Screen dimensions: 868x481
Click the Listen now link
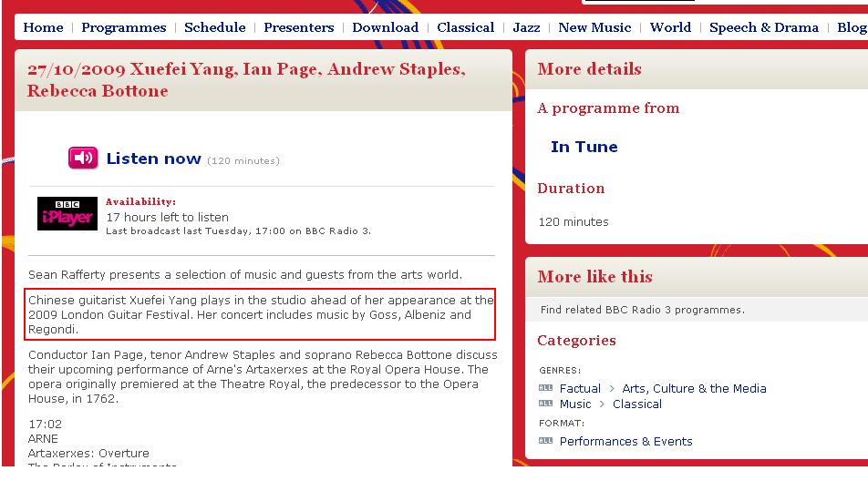[x=154, y=159]
